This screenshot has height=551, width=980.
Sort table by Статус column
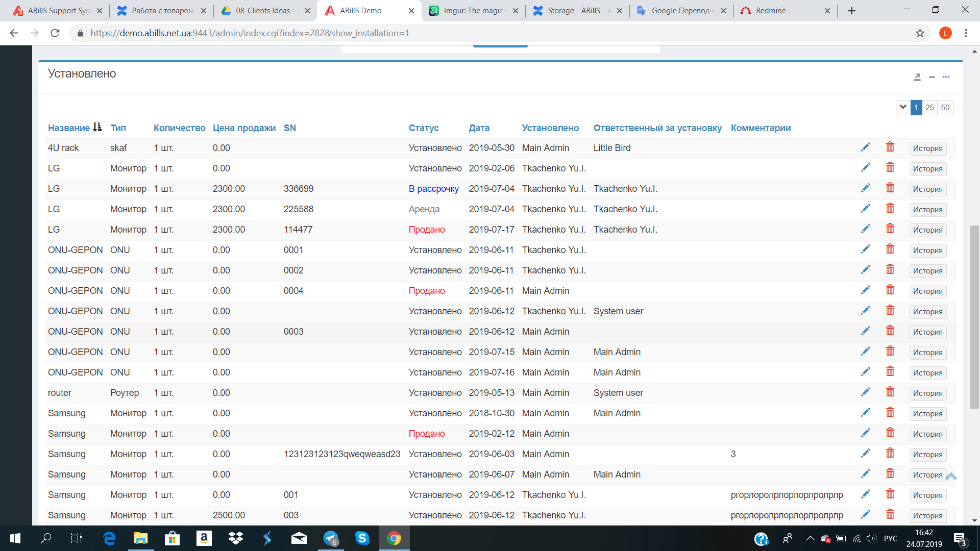pos(424,128)
